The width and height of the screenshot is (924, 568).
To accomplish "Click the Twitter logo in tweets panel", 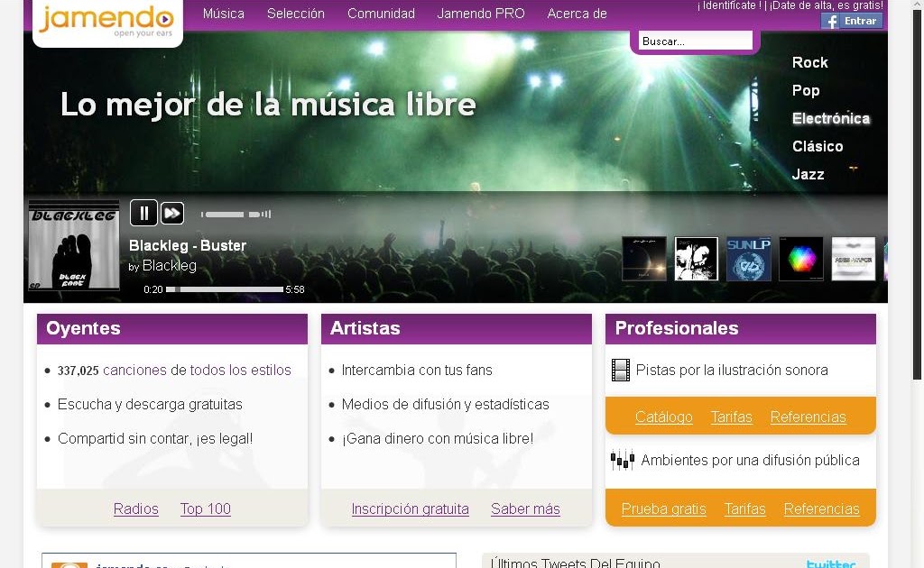I will click(831, 563).
